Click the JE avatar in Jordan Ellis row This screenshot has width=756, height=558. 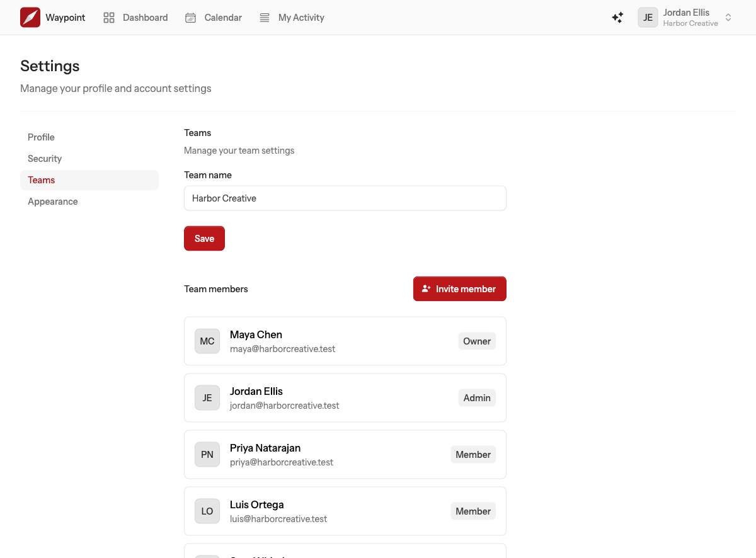click(207, 397)
